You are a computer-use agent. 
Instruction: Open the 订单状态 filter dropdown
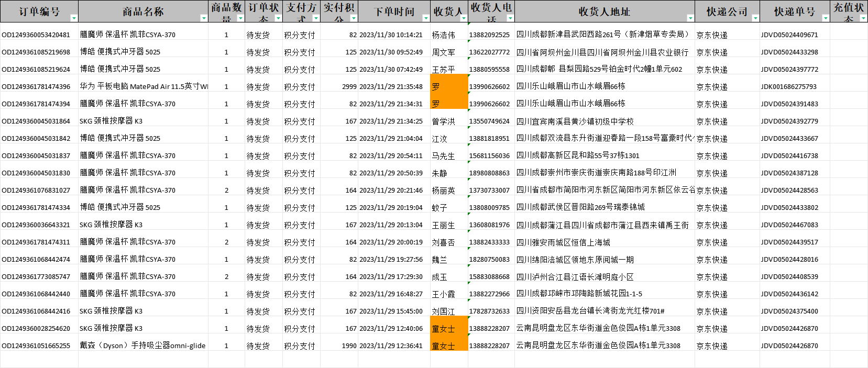(278, 18)
